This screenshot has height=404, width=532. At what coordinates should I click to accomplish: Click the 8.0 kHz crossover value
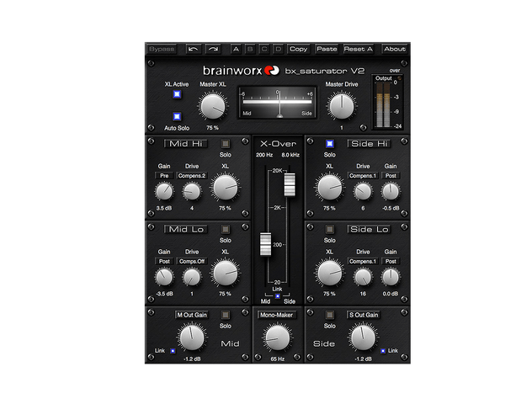(x=290, y=155)
